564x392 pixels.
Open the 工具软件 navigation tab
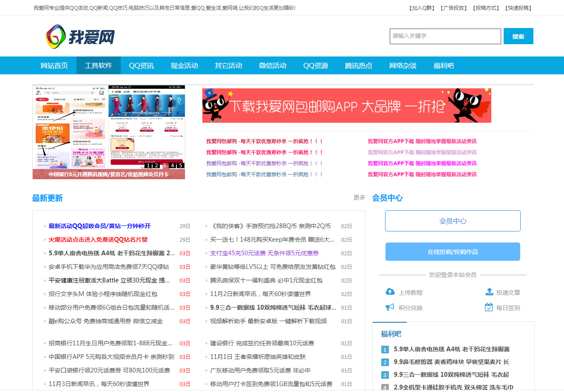coord(98,65)
